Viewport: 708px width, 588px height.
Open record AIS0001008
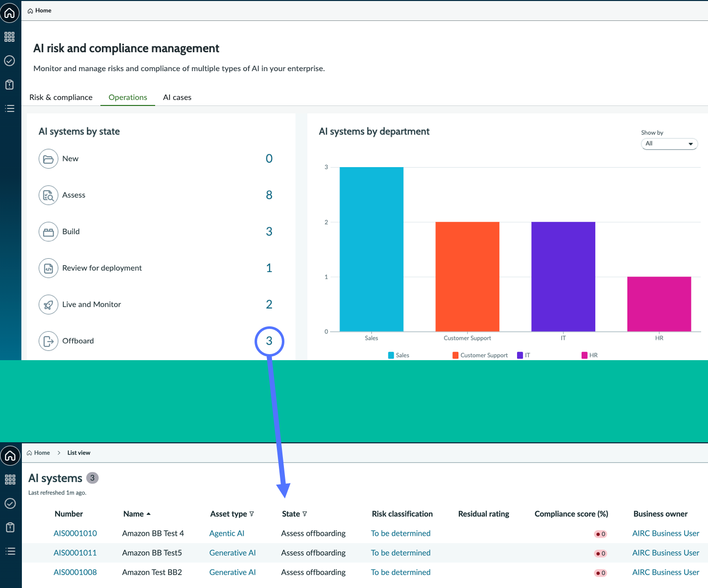75,572
